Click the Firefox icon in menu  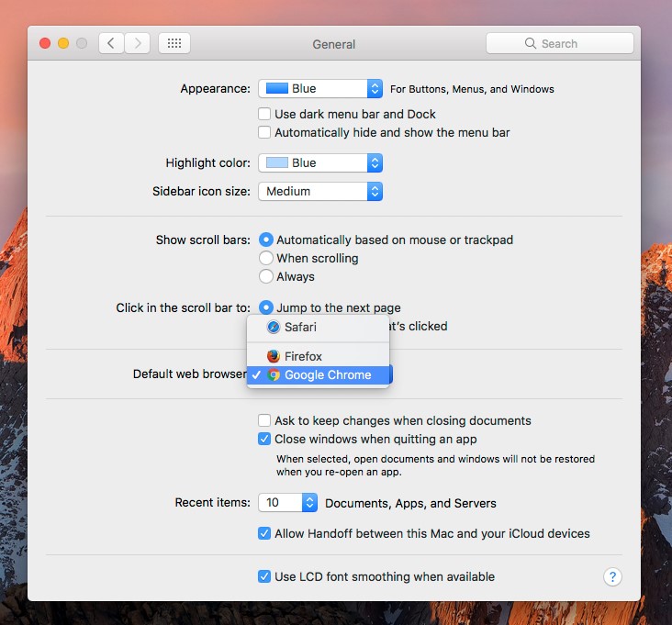pos(273,356)
